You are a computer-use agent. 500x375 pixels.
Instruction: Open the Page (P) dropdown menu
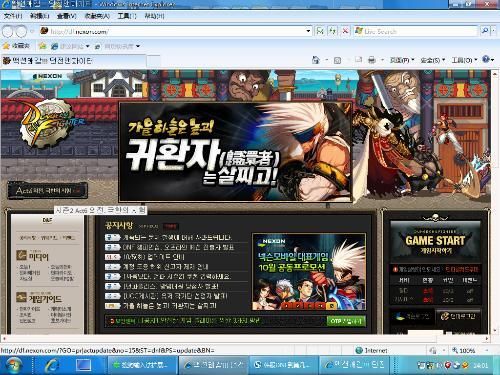click(x=402, y=60)
